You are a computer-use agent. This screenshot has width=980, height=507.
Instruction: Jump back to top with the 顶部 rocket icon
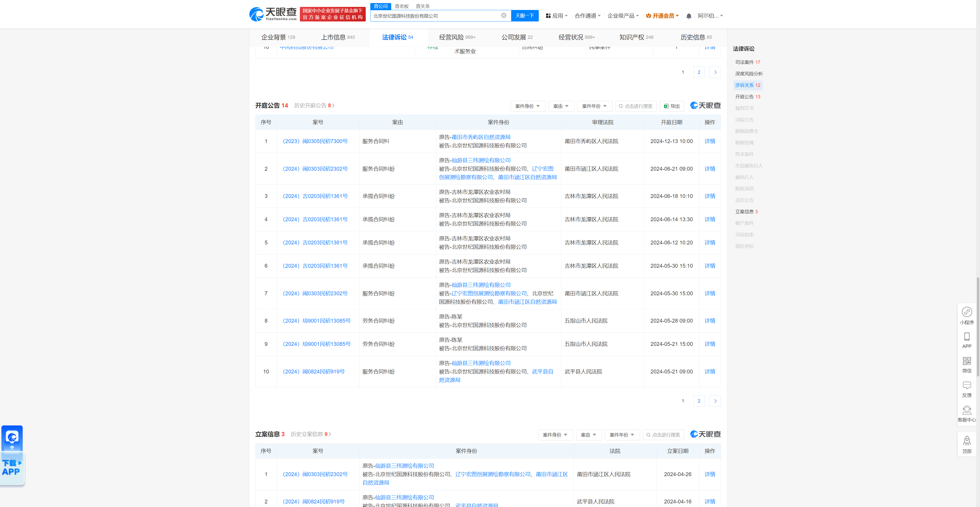(967, 445)
